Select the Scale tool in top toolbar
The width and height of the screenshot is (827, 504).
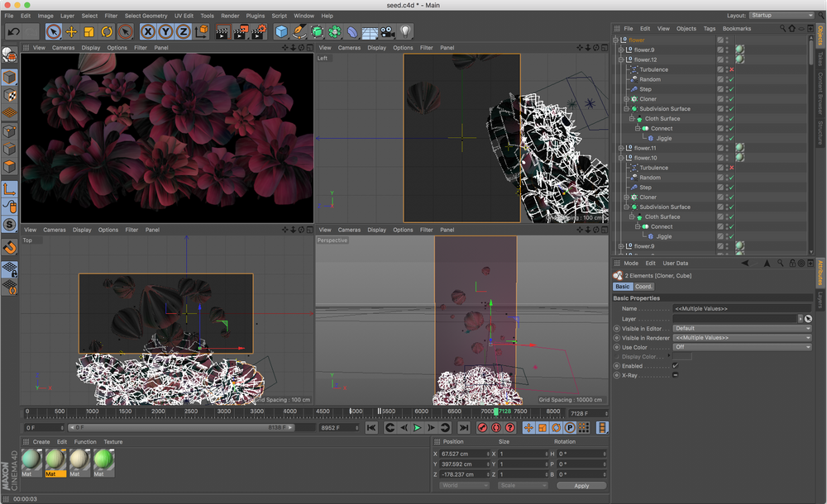pos(89,31)
